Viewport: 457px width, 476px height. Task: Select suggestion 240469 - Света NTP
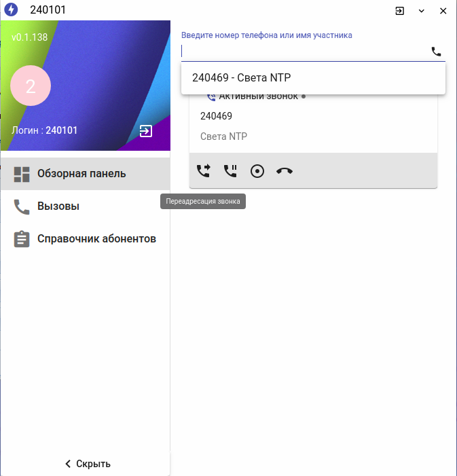(x=313, y=77)
